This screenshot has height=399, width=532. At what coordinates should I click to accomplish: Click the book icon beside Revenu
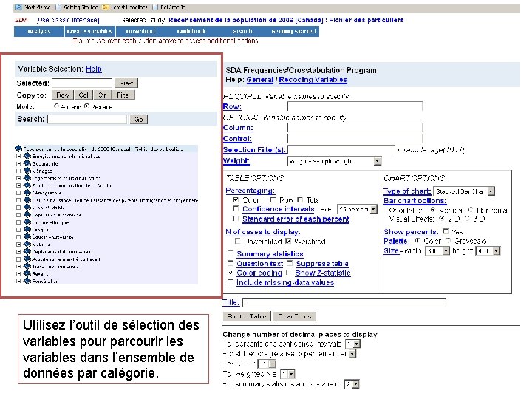[27, 274]
